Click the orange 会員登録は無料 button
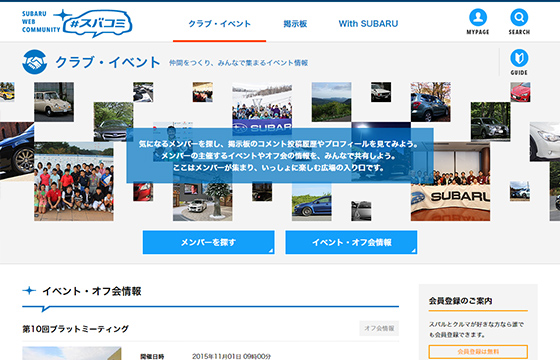 (478, 352)
